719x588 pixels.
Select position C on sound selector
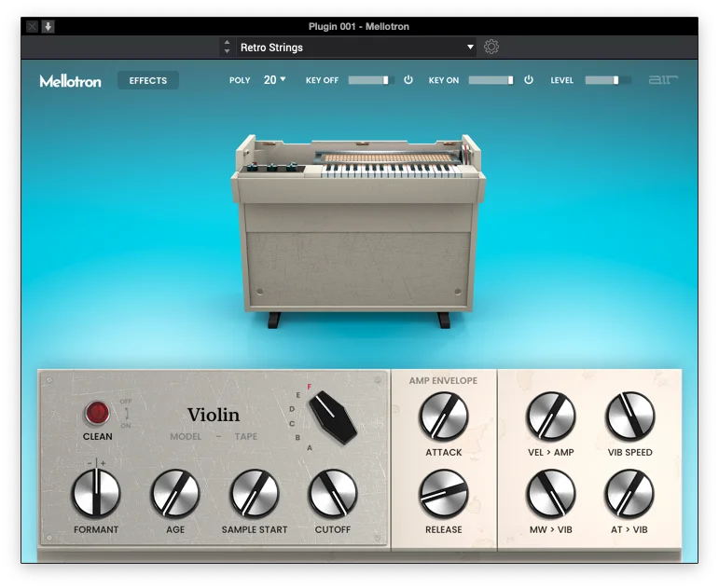[x=292, y=424]
